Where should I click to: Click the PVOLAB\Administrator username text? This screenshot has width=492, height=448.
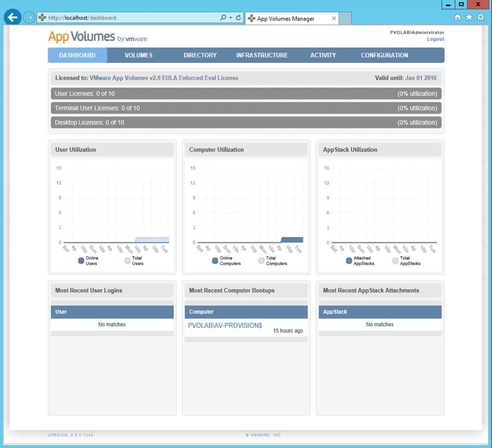(x=417, y=32)
